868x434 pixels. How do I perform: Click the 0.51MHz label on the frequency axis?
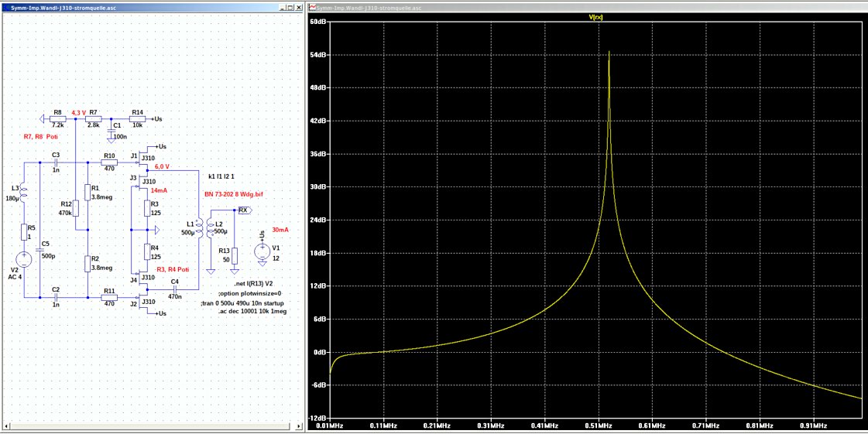click(x=598, y=426)
